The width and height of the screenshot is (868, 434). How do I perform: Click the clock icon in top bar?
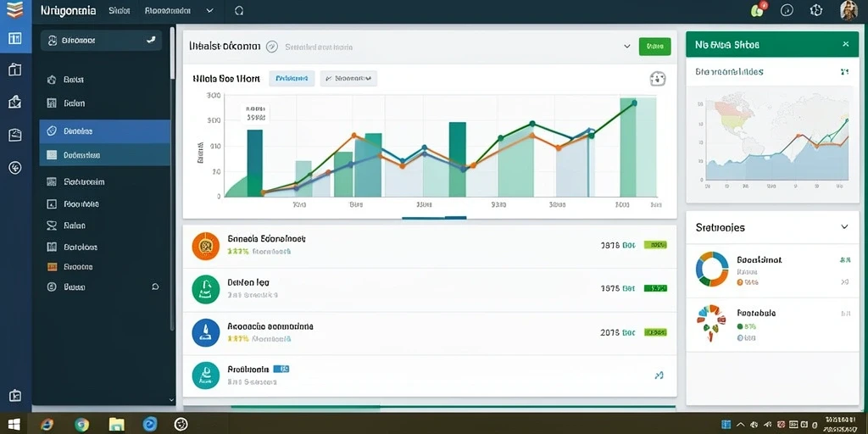point(787,10)
